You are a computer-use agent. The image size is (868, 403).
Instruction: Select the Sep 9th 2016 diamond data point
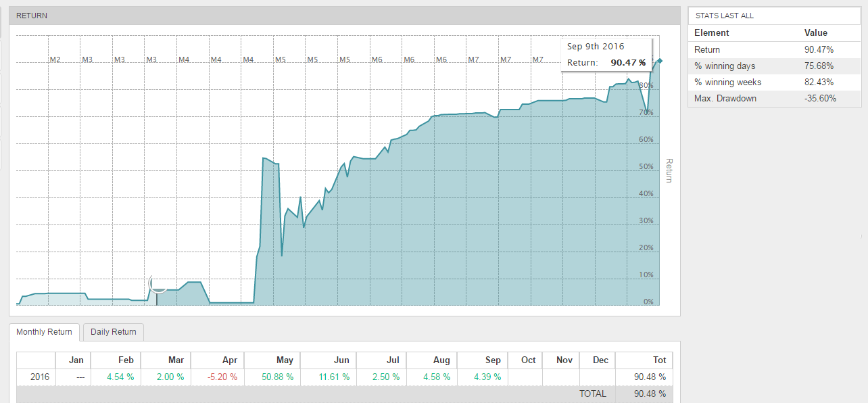pos(660,62)
